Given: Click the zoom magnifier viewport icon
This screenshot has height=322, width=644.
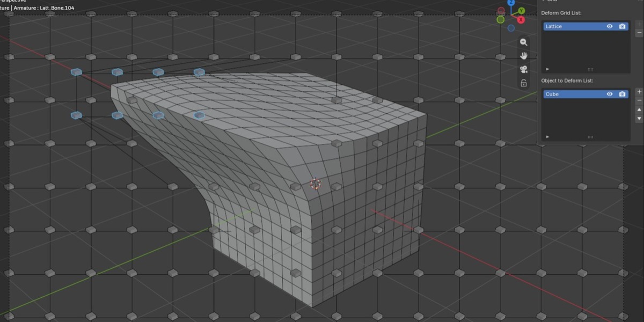Looking at the screenshot, I should [x=523, y=42].
